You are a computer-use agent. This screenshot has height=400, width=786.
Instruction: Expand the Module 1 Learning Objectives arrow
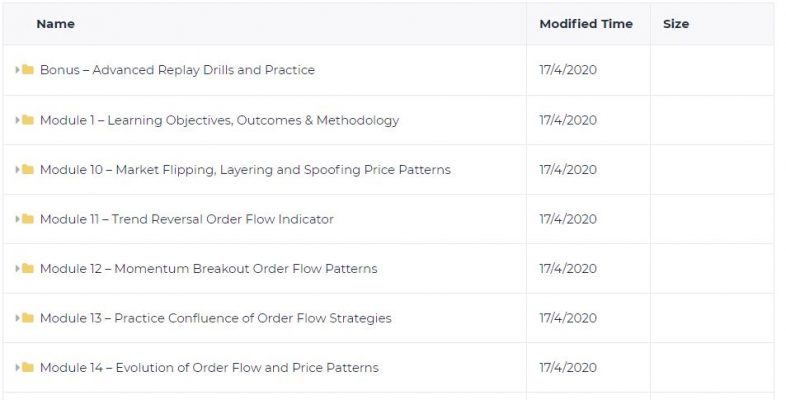coord(18,120)
